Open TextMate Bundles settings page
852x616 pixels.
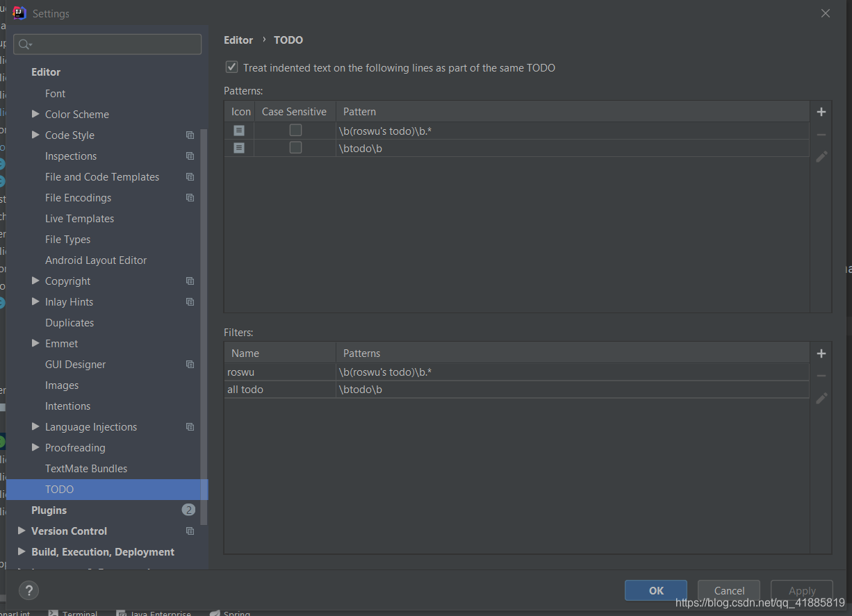point(86,469)
